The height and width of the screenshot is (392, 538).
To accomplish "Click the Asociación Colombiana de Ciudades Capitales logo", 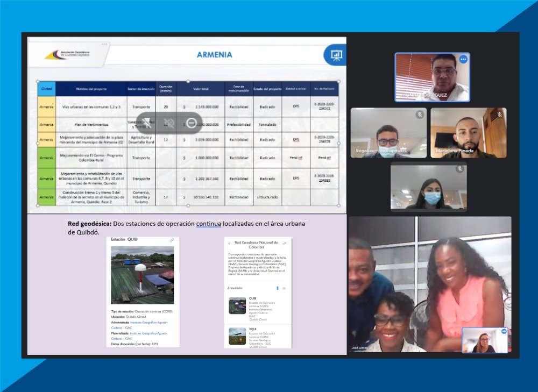I will pos(67,54).
